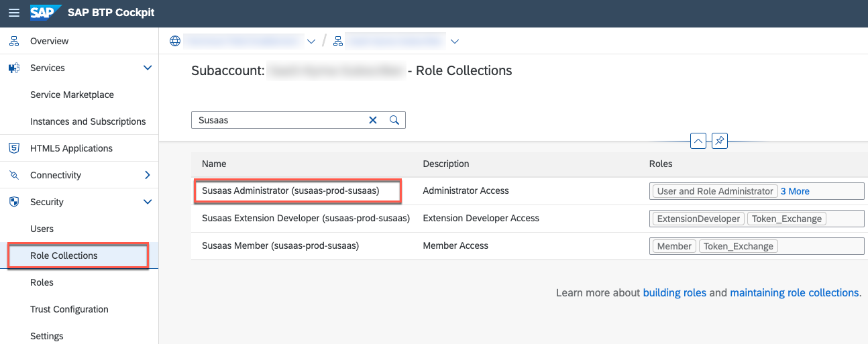This screenshot has height=344, width=868.
Task: Pin the header with the pin icon
Action: coord(720,141)
